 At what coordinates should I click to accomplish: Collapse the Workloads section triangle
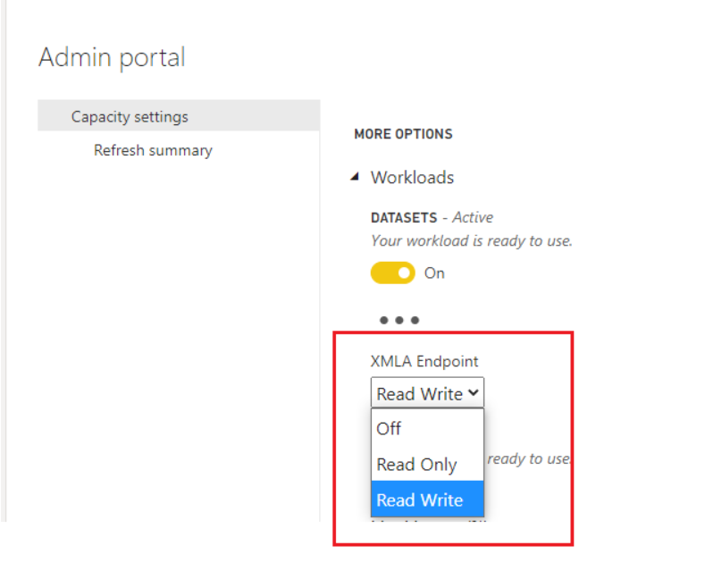click(x=355, y=177)
